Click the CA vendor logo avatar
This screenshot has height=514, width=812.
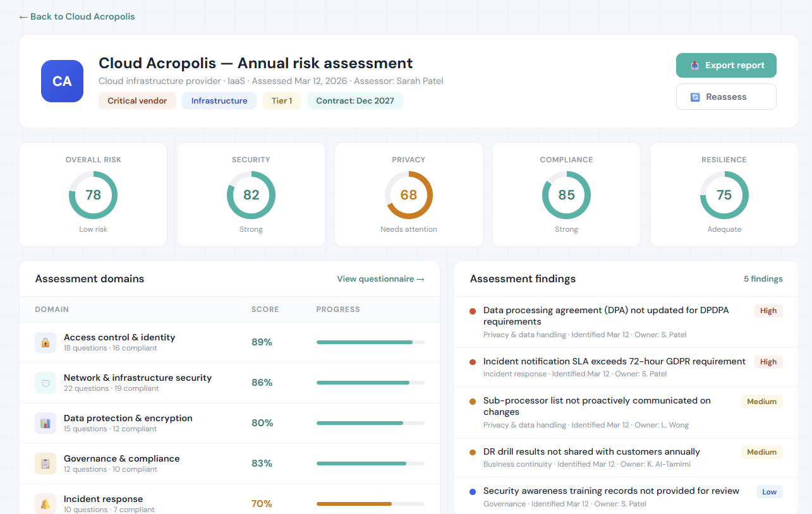click(x=62, y=81)
